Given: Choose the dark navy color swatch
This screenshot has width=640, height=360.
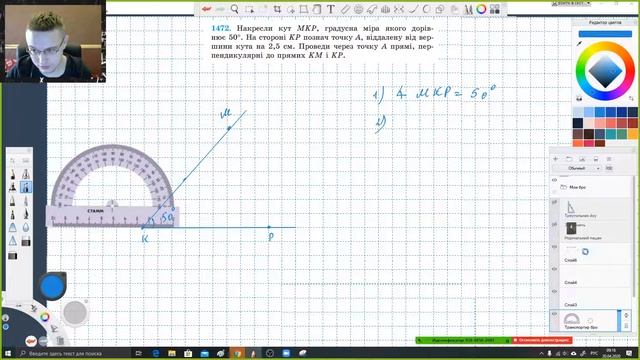Looking at the screenshot, I should pos(578,123).
